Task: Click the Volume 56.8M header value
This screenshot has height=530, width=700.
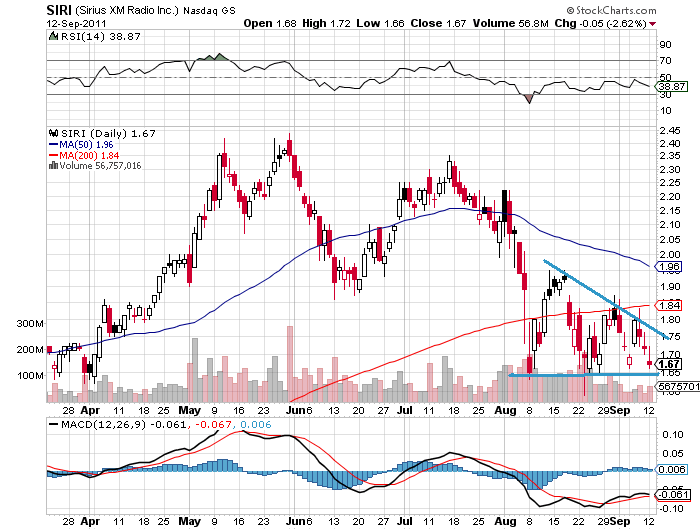Action: (510, 23)
